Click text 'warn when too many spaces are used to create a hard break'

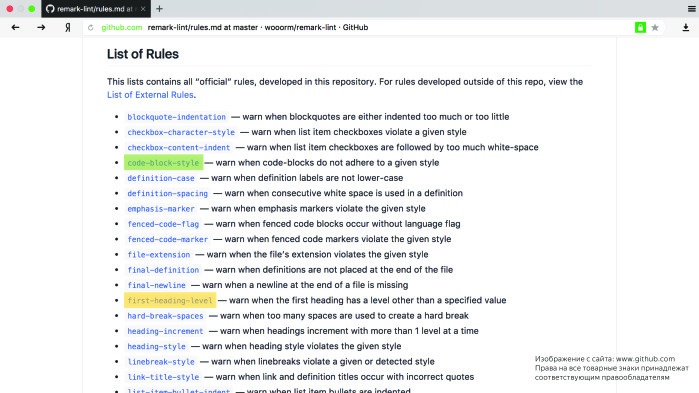344,315
